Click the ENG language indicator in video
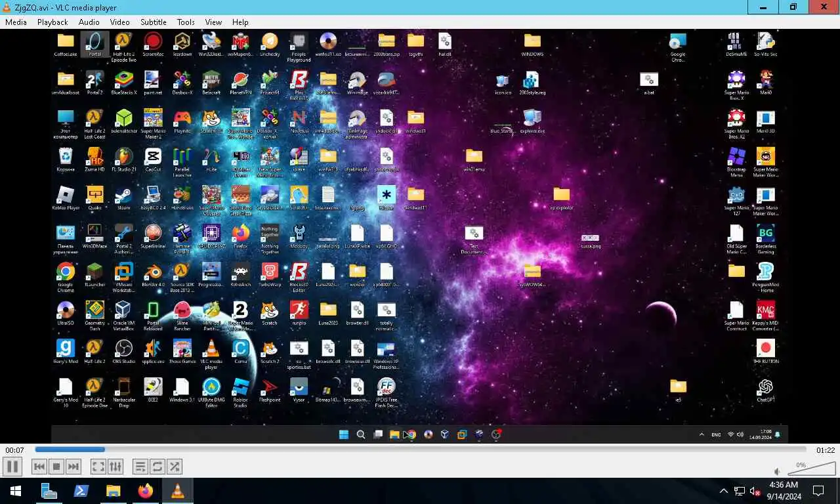This screenshot has width=840, height=504. coord(716,434)
